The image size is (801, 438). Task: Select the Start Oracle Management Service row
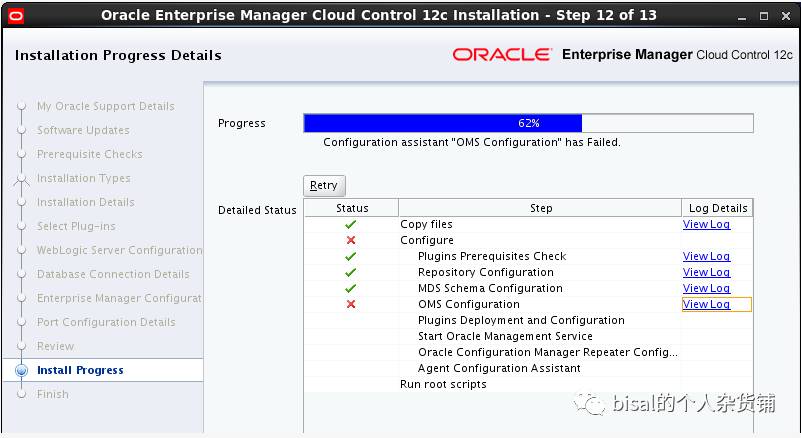tap(505, 337)
